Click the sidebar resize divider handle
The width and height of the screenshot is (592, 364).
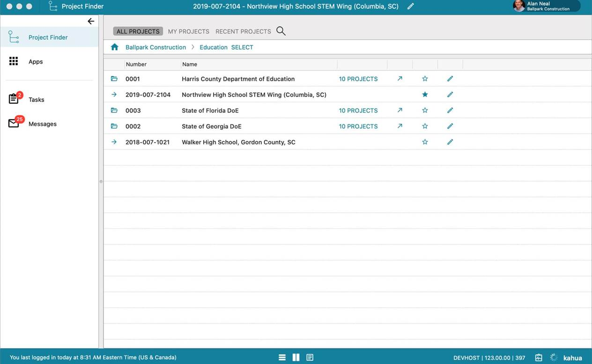(101, 182)
